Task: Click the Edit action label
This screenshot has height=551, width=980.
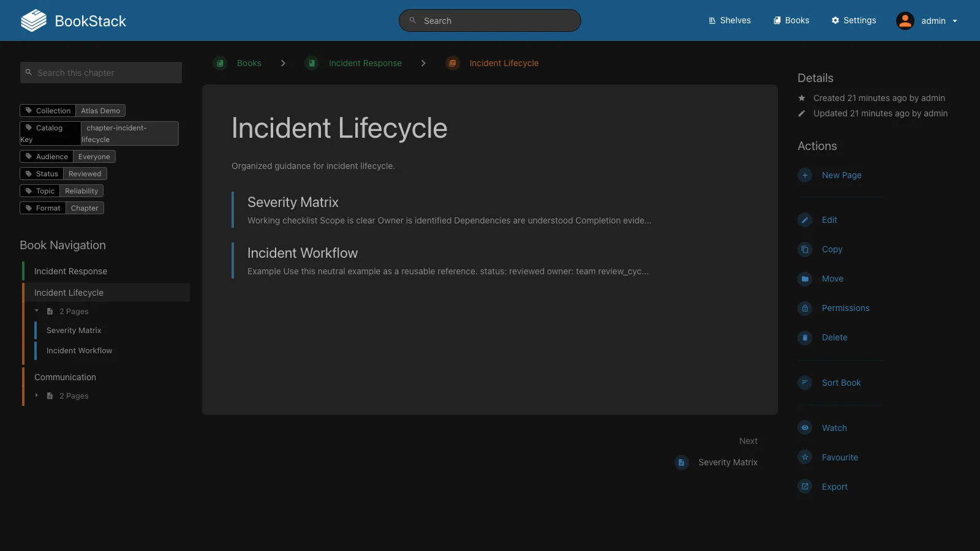Action: click(x=829, y=220)
